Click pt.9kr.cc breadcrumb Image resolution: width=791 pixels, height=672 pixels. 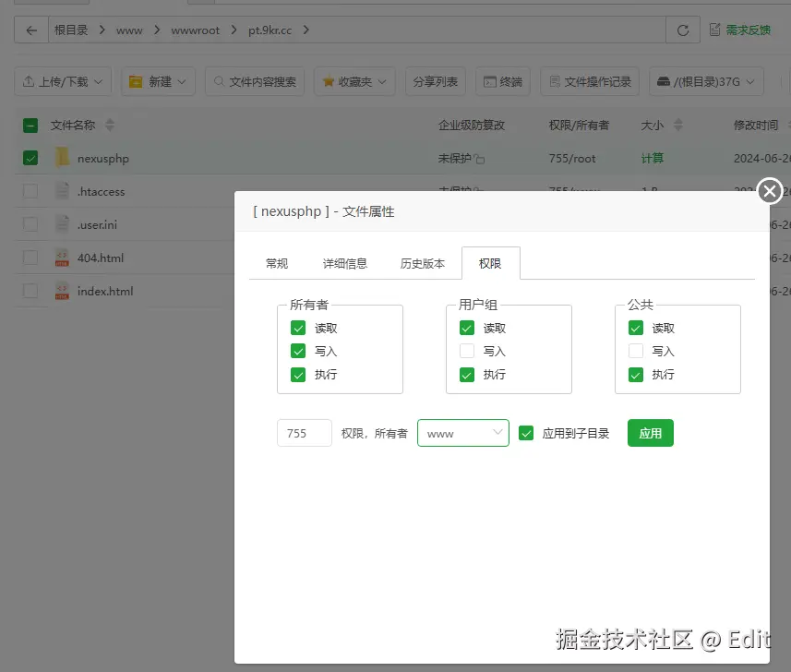click(x=270, y=30)
